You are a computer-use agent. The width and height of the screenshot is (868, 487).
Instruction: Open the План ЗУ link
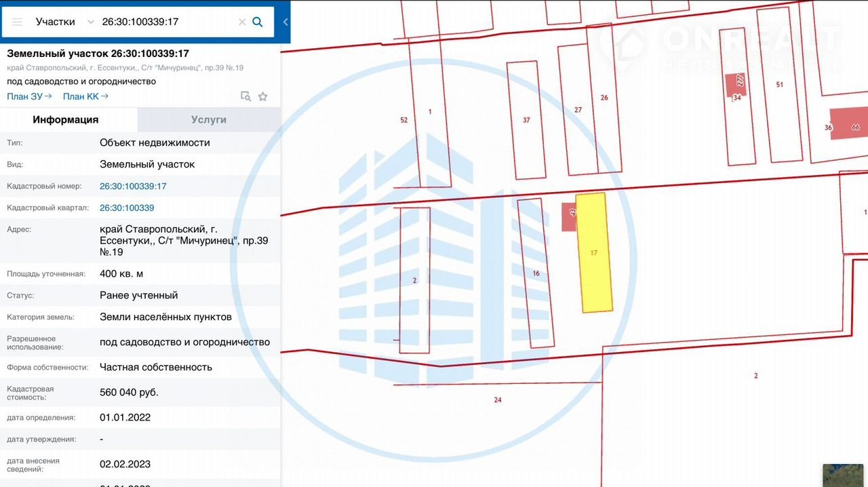pos(29,96)
